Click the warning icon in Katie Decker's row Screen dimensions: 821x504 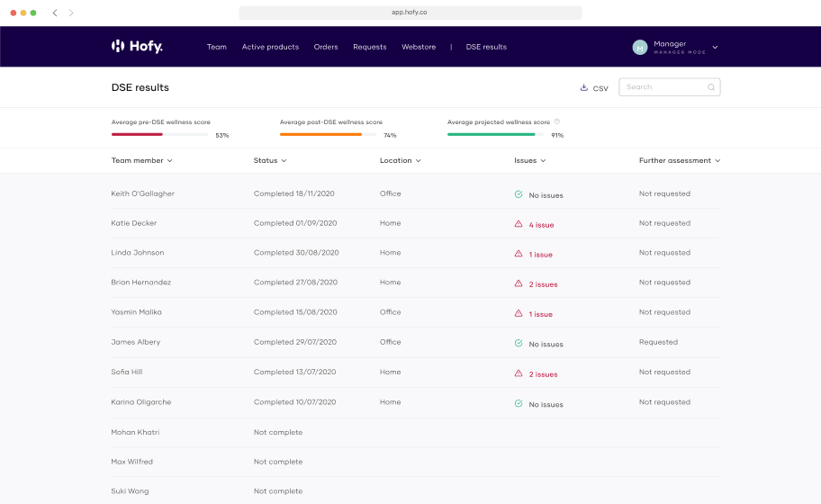[x=519, y=224]
